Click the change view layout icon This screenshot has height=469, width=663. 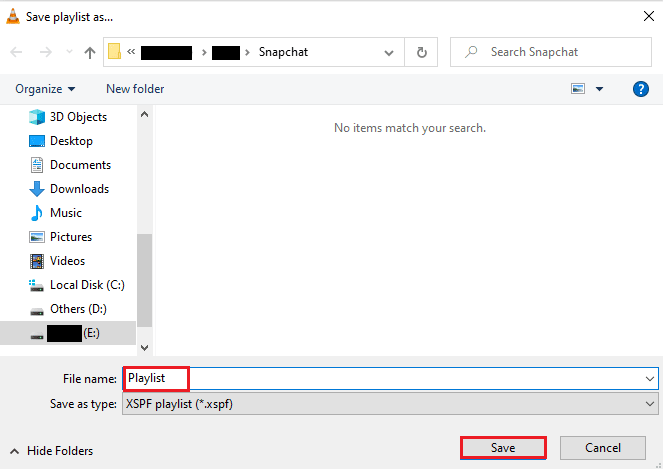pos(578,89)
